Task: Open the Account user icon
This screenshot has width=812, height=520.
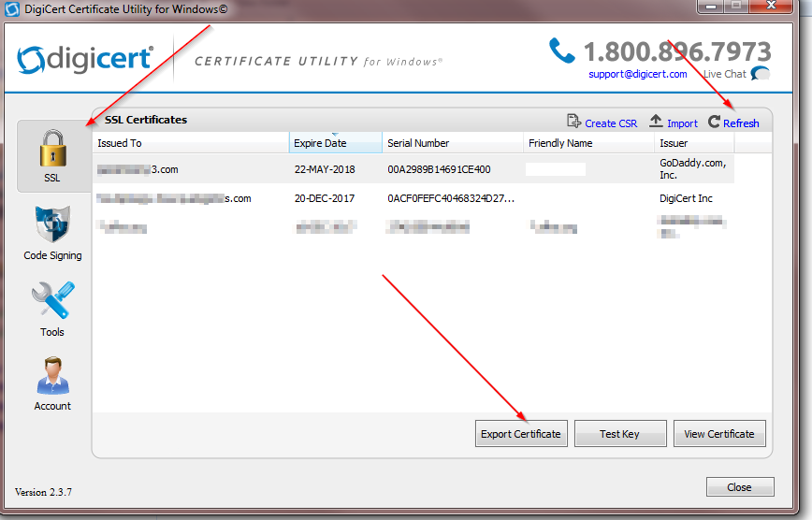Action: tap(52, 377)
